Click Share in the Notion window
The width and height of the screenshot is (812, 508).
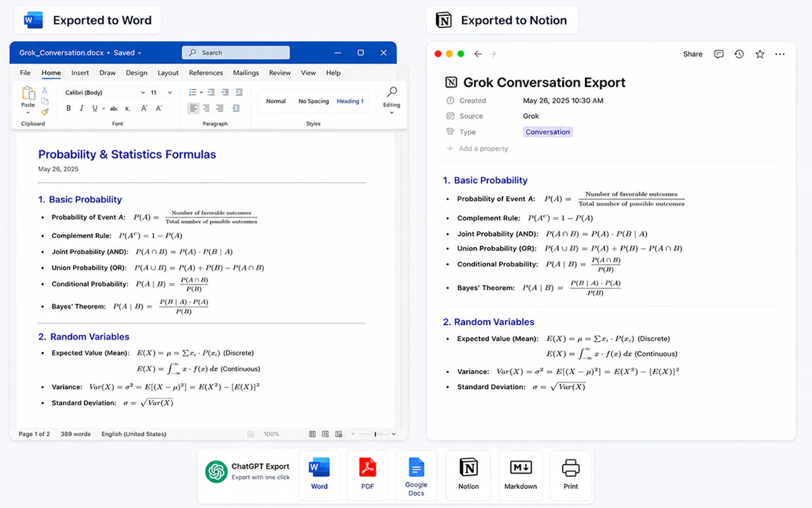693,54
